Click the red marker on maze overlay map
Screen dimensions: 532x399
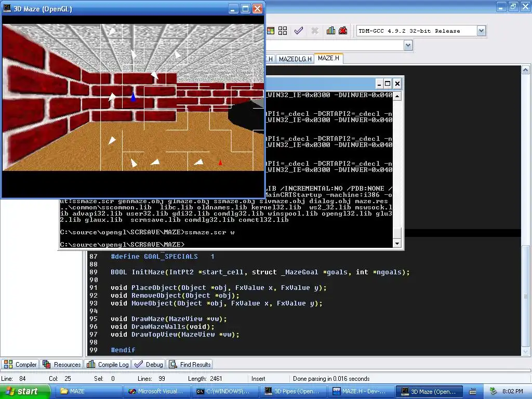point(220,163)
